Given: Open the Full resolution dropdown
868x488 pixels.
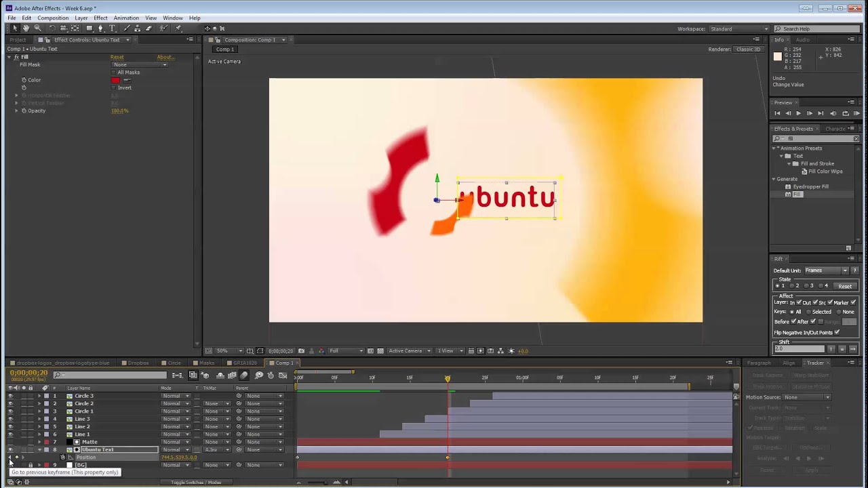Looking at the screenshot, I should pyautogui.click(x=346, y=350).
